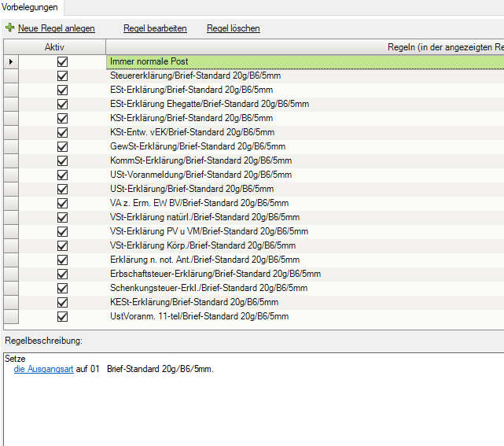Open the die Ausgangsart link
Image resolution: width=504 pixels, height=446 pixels.
(43, 369)
